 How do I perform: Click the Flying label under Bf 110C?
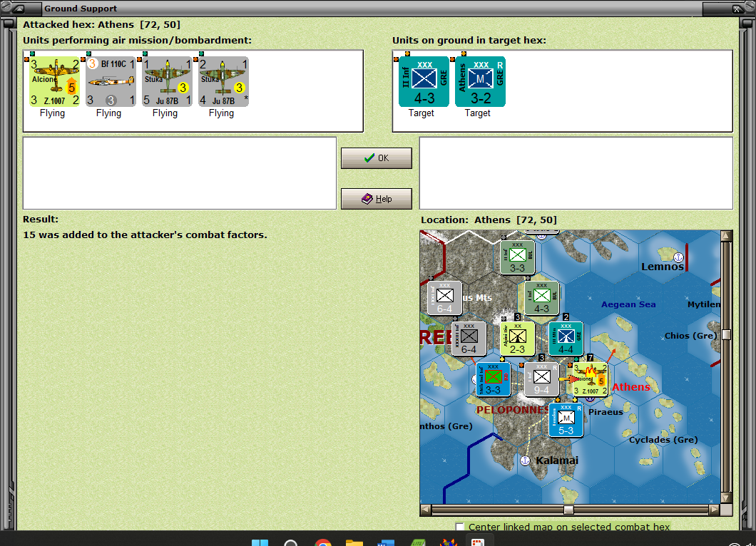click(x=108, y=113)
